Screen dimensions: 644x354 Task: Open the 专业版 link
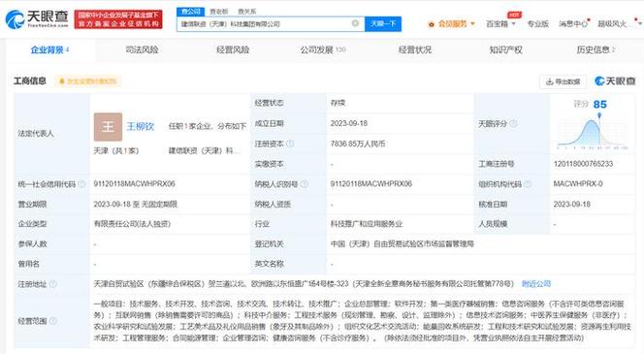pyautogui.click(x=537, y=24)
